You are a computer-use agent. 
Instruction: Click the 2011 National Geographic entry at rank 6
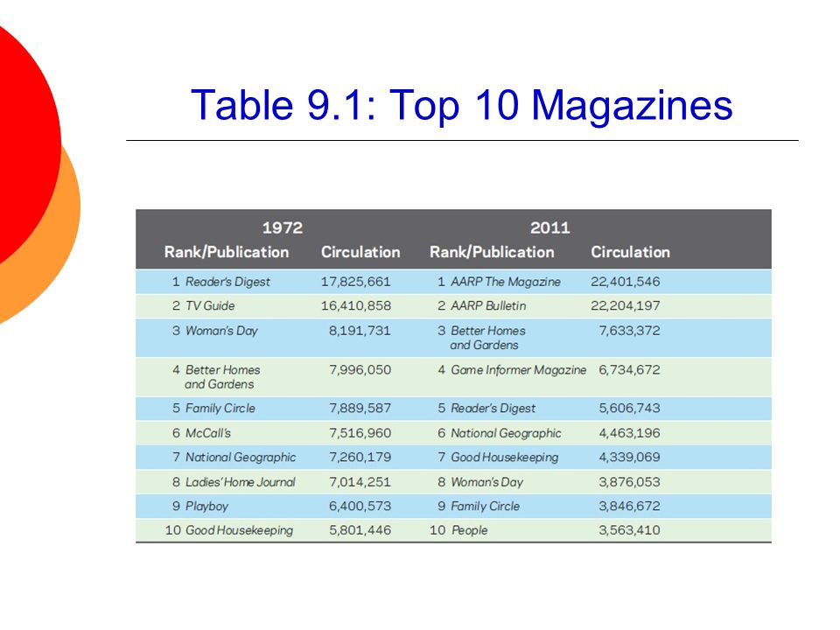pos(507,433)
